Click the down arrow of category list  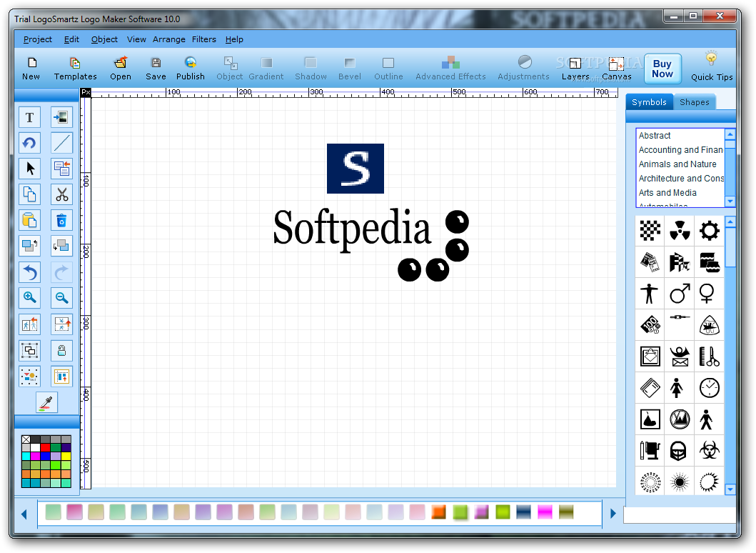[730, 201]
